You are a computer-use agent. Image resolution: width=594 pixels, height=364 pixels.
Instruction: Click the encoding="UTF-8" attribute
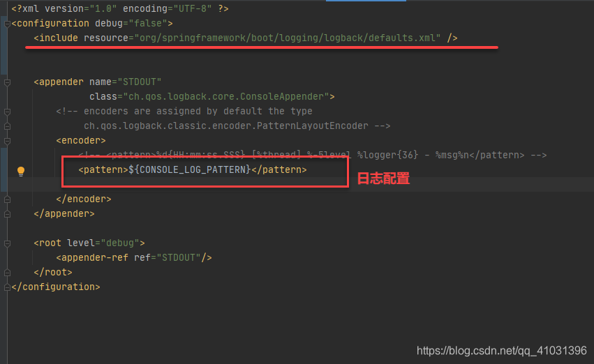click(167, 8)
